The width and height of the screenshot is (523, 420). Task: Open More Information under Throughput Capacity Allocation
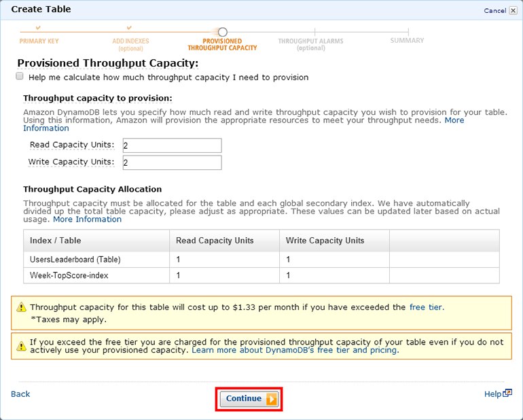click(88, 220)
